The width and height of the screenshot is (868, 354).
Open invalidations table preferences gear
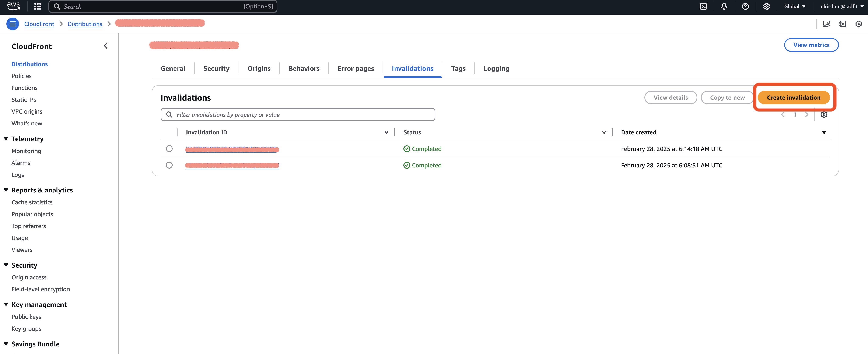[x=824, y=114]
